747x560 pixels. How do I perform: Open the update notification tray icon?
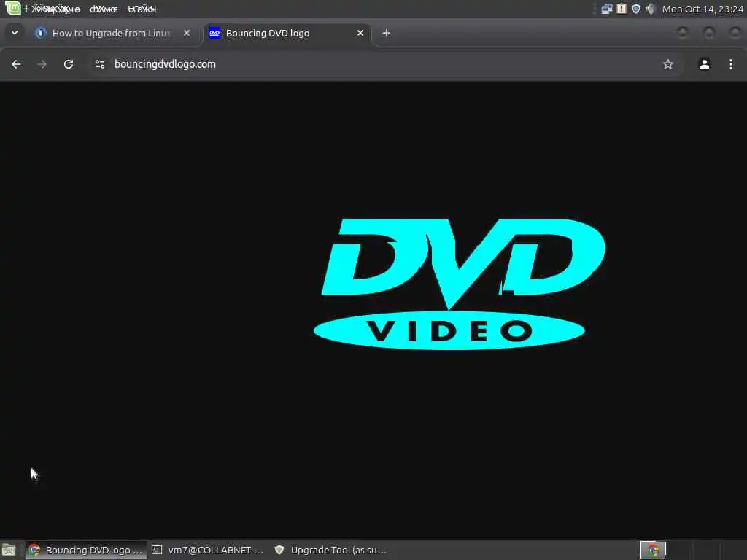click(x=622, y=9)
